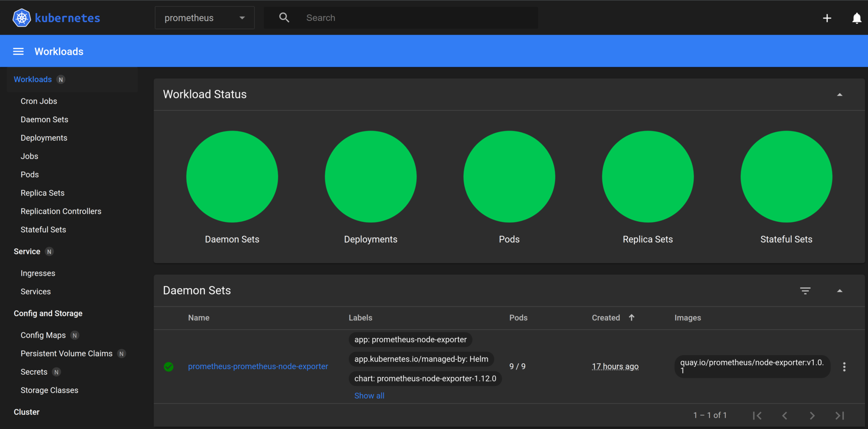Open Daemon Sets in sidebar
Image resolution: width=868 pixels, height=429 pixels.
click(44, 120)
